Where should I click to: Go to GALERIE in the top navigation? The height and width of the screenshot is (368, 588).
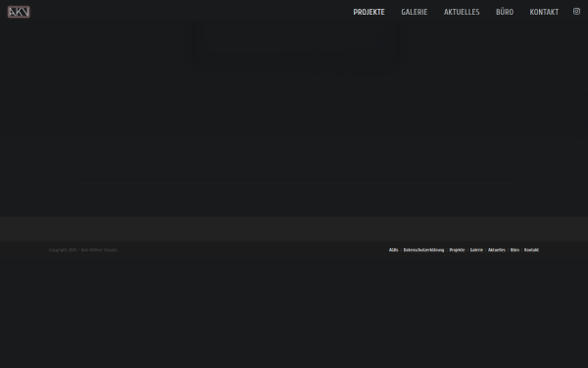tap(415, 12)
